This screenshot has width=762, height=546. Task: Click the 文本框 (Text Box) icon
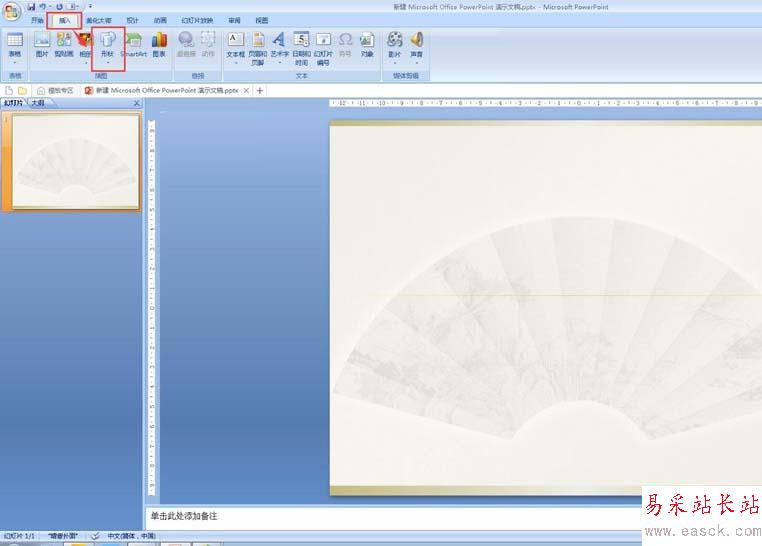[x=236, y=40]
